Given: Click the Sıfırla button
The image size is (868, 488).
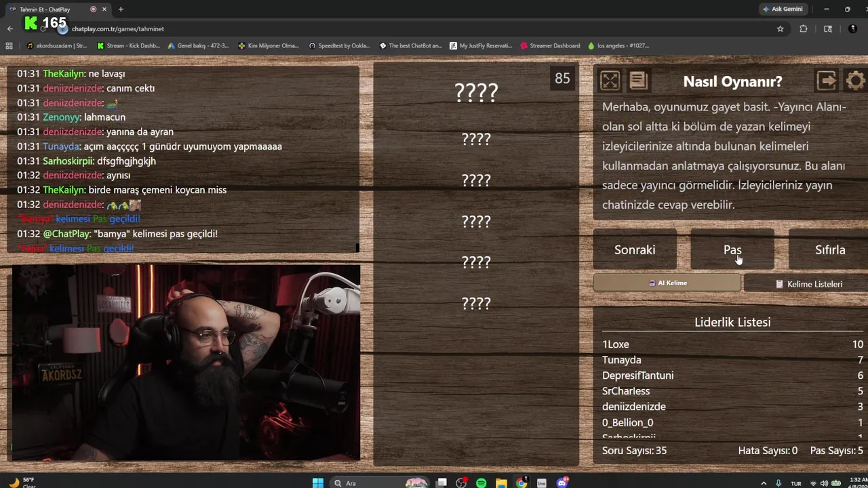Looking at the screenshot, I should pos(829,249).
